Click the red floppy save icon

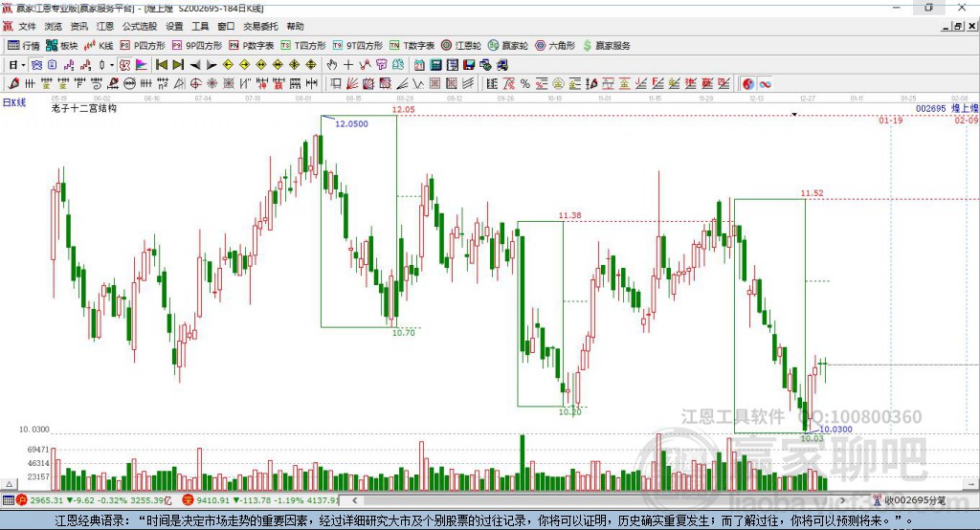(469, 64)
